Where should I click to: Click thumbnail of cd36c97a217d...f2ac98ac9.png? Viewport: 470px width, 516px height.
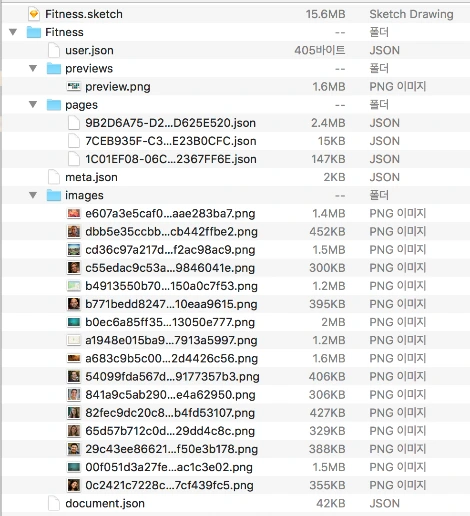(x=74, y=250)
